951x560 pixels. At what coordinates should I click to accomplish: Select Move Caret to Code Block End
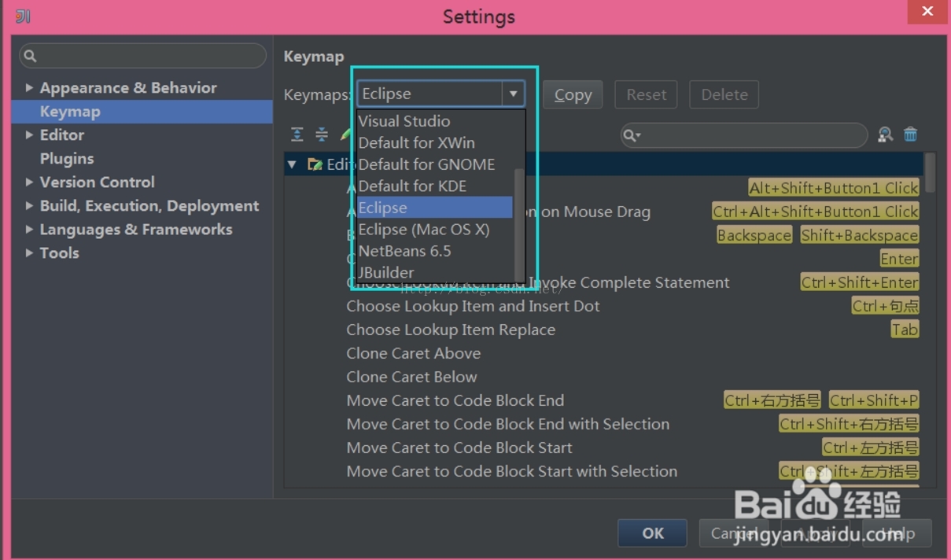(x=455, y=400)
